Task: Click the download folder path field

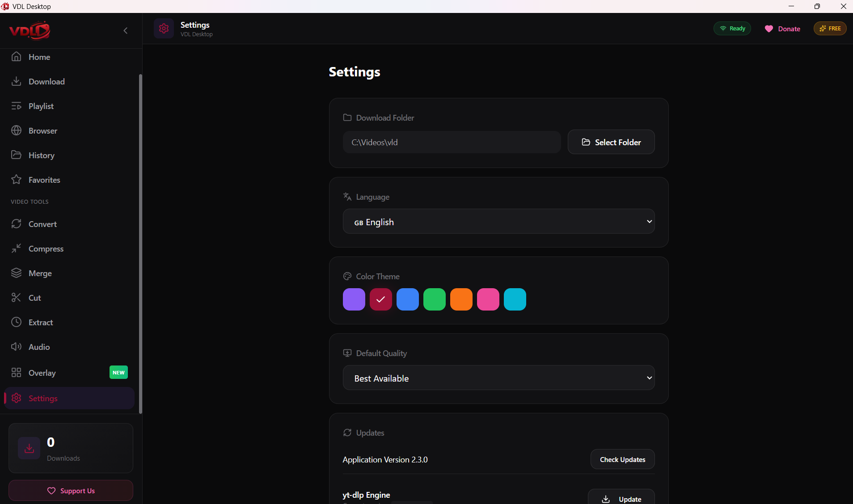Action: pos(452,142)
